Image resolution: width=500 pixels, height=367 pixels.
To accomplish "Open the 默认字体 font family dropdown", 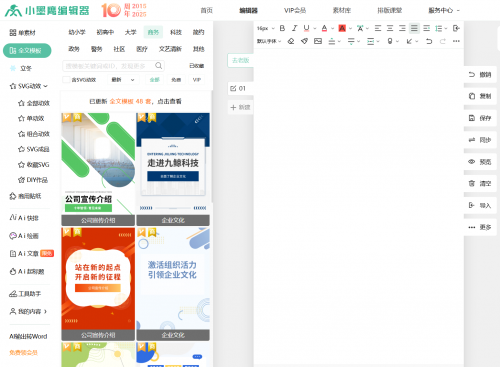I will (269, 41).
